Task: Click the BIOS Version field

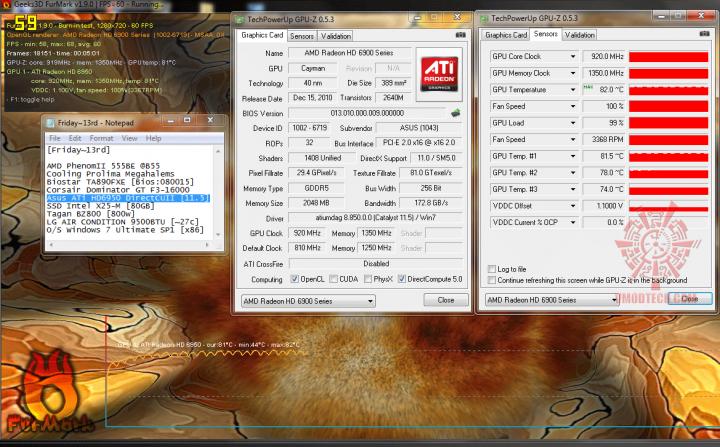Action: click(x=367, y=113)
